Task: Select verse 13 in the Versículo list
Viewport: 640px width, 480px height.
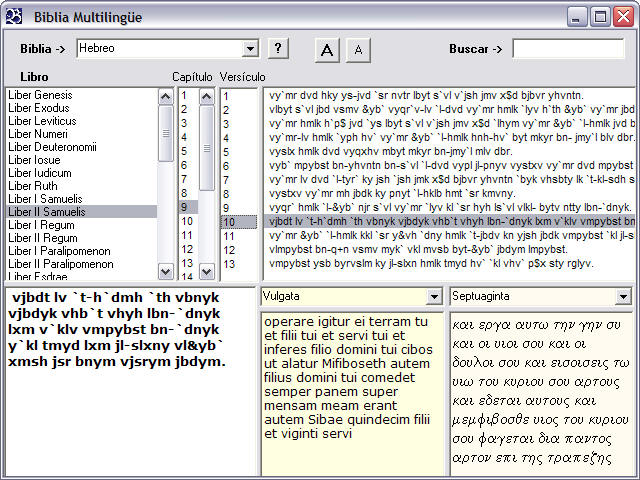Action: pos(239,264)
